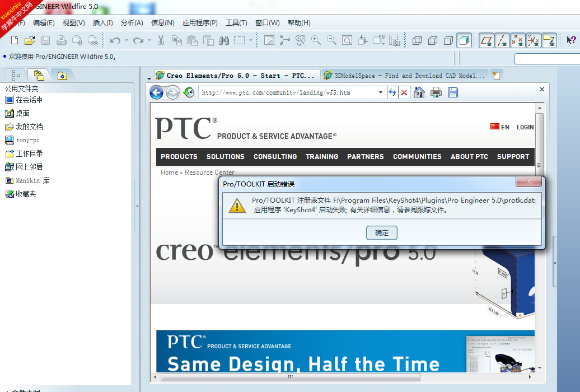The width and height of the screenshot is (580, 392).
Task: Open the 插入(I) menu
Action: 103,23
